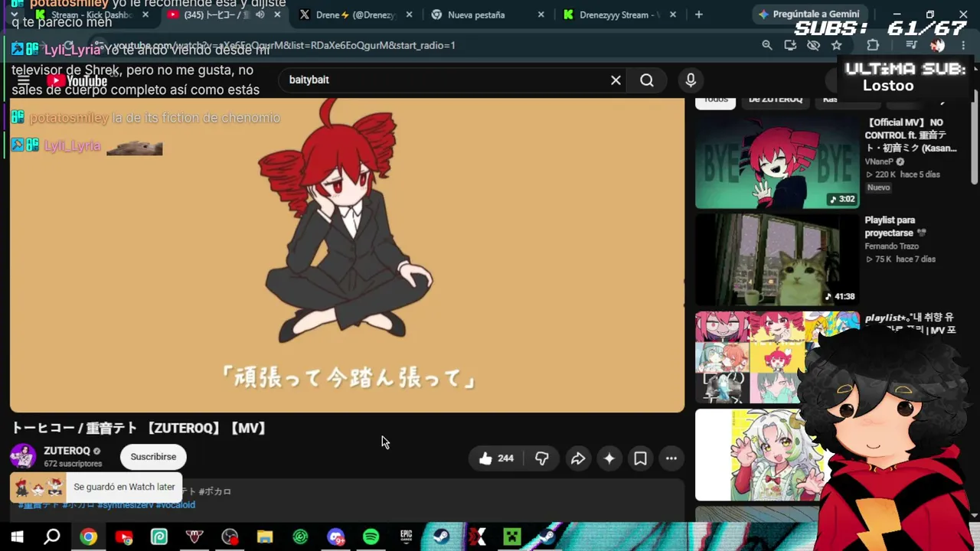Open Chrome three-dot menu
The width and height of the screenshot is (980, 551).
click(x=963, y=45)
